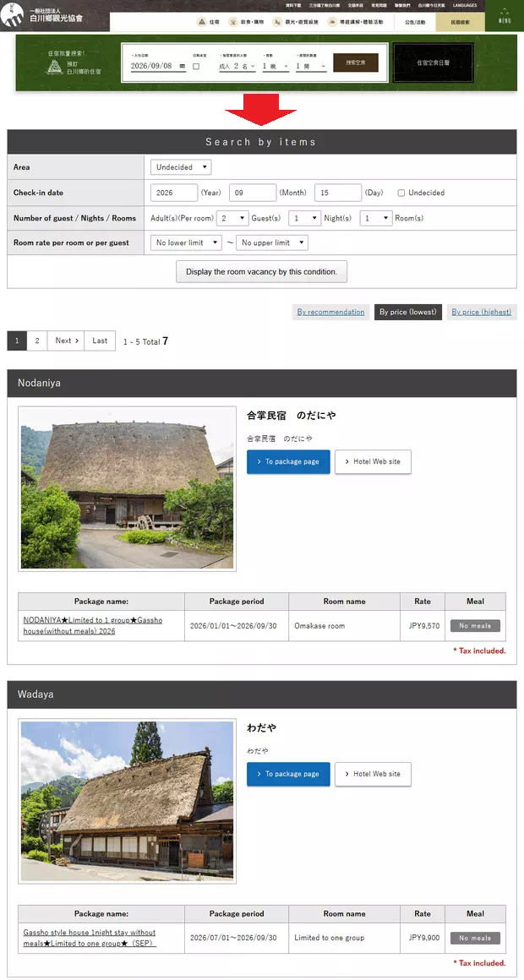Go to results page 2
The image size is (524, 980).
click(37, 340)
